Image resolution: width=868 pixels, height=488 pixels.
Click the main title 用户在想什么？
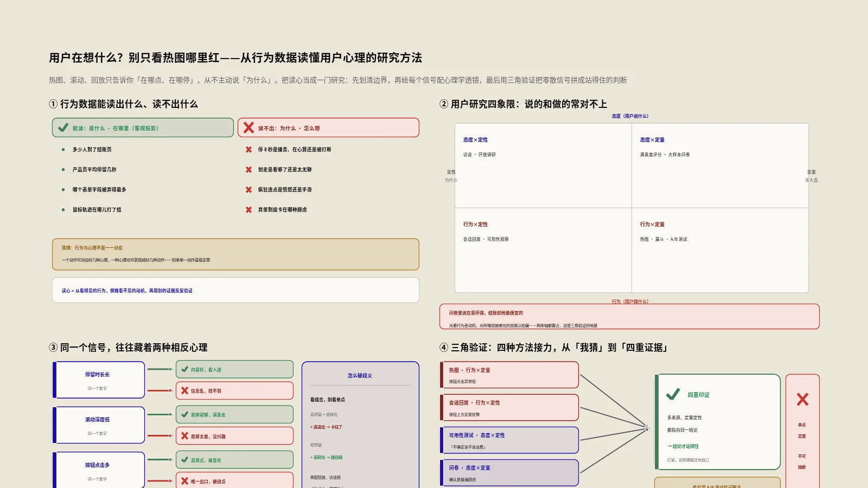235,57
